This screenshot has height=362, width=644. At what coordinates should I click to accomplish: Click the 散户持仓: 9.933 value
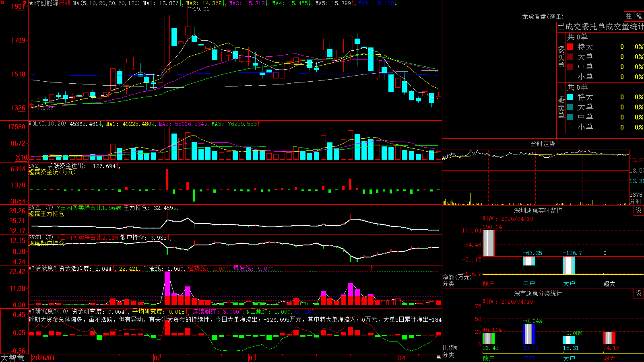pos(143,237)
